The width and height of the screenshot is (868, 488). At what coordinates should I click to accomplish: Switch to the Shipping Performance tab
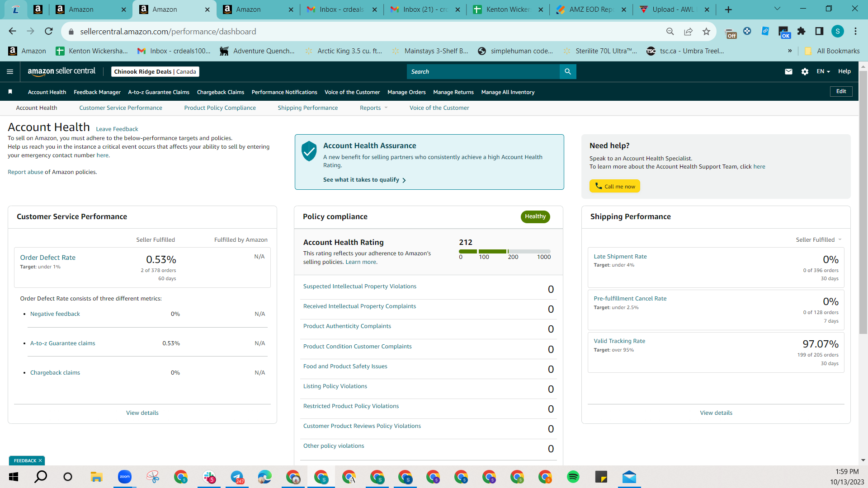point(308,108)
